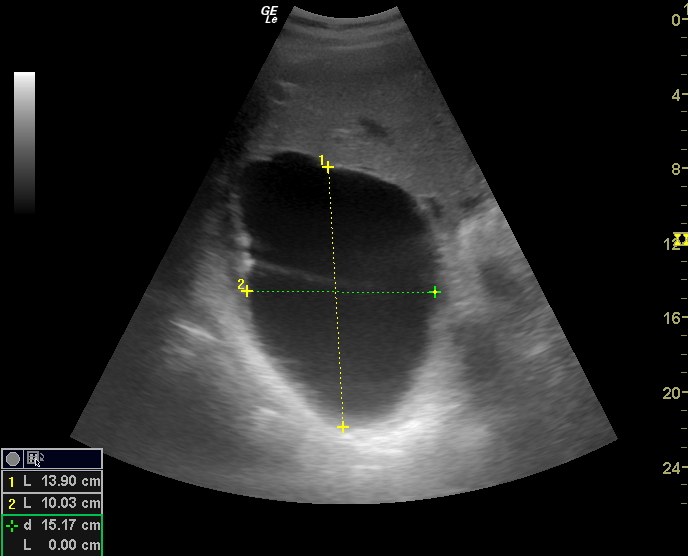Open the worksheet icon in measurement header
This screenshot has height=556, width=688.
click(x=35, y=459)
